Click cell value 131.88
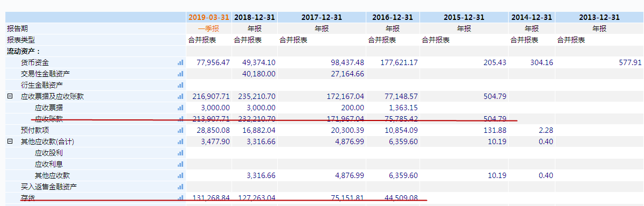 click(x=495, y=130)
